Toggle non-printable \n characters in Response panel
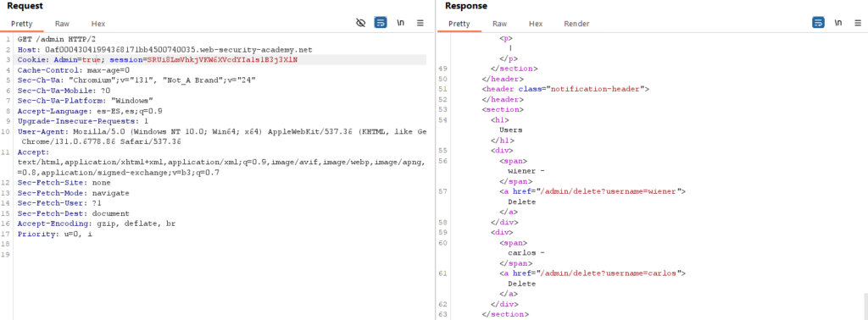The height and width of the screenshot is (320, 868). pos(838,23)
